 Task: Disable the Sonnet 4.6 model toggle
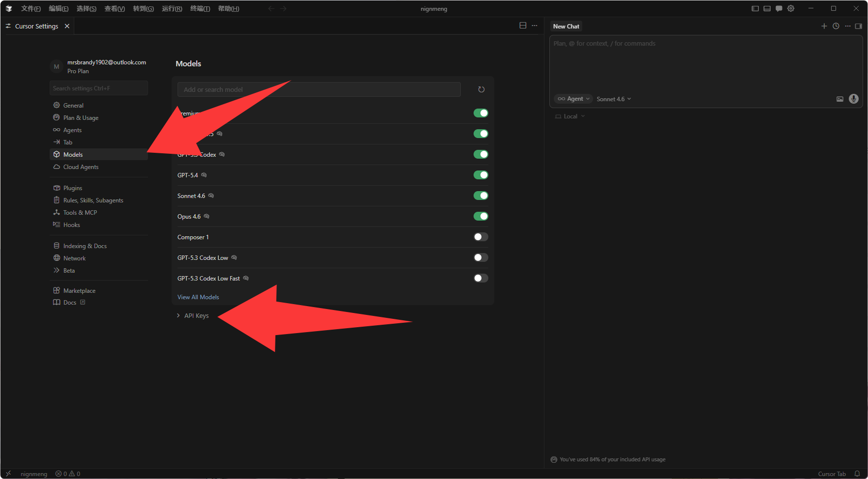click(480, 196)
